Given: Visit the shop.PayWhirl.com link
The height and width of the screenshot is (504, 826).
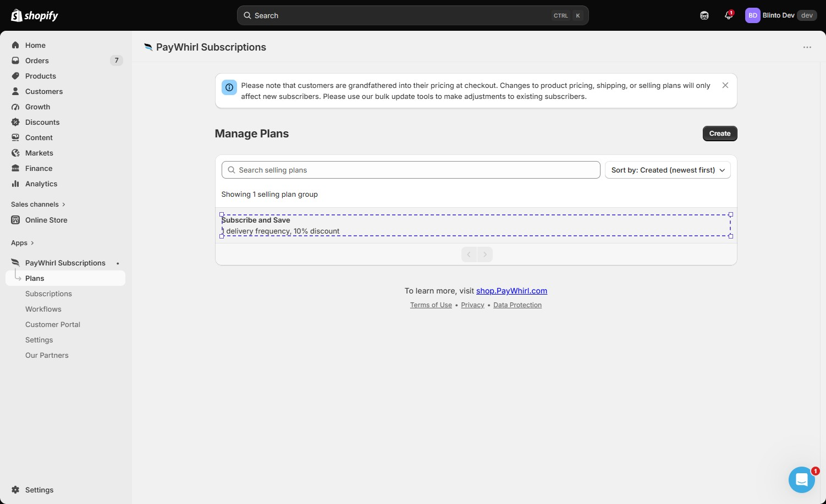Looking at the screenshot, I should pos(511,291).
